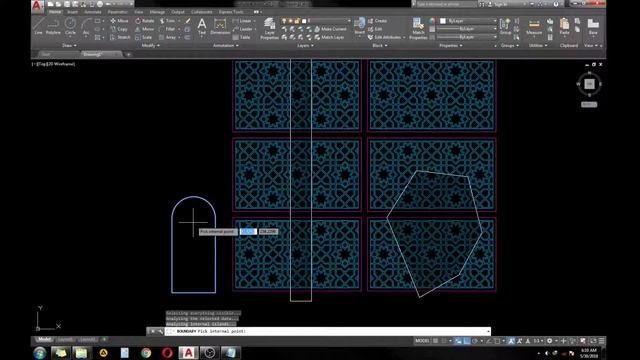Open the AutoCAD application menu
This screenshot has width=640, height=360.
point(37,5)
